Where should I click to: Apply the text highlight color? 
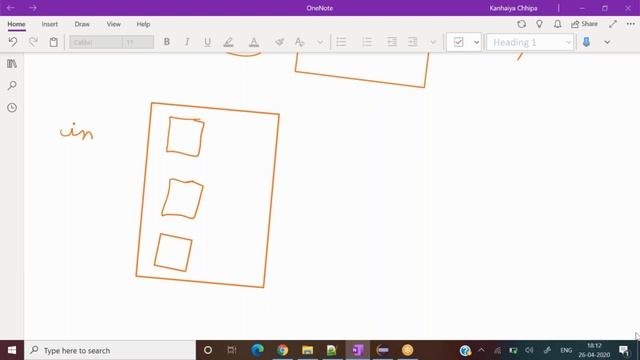click(229, 42)
